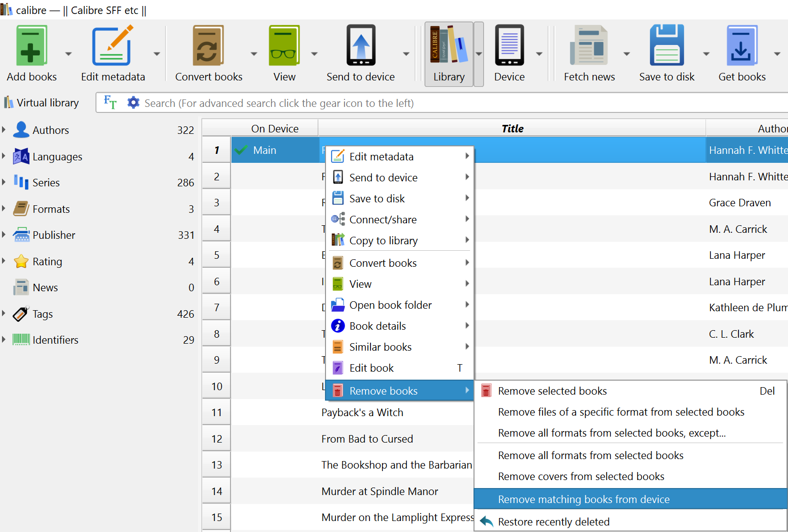Click the Connect/share icon in context menu

pos(338,219)
